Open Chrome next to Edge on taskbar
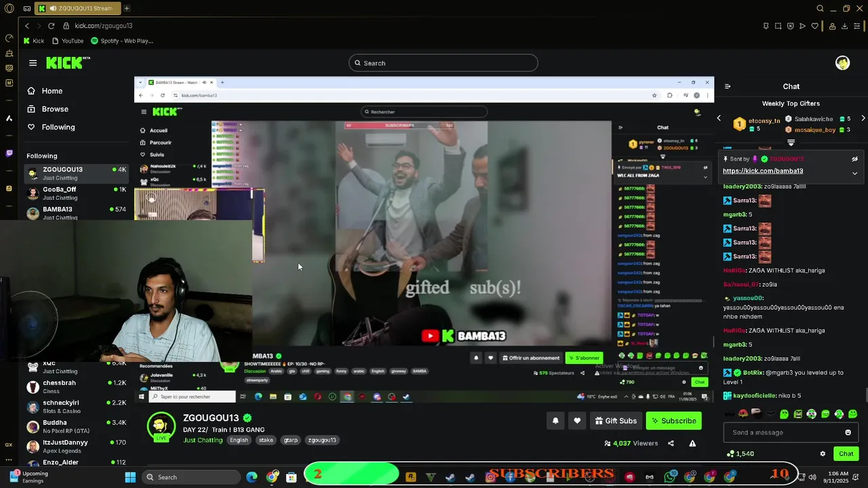 pos(272,477)
